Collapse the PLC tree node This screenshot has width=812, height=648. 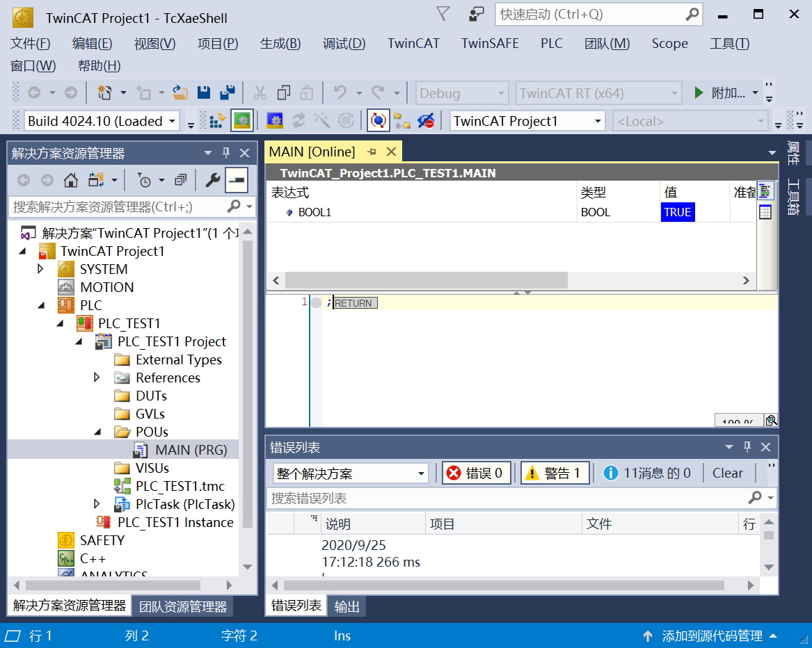point(41,305)
